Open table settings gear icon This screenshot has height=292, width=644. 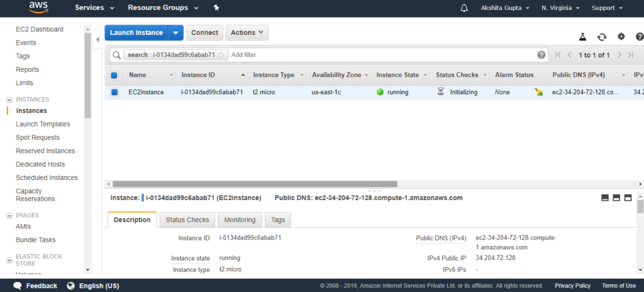coord(621,36)
